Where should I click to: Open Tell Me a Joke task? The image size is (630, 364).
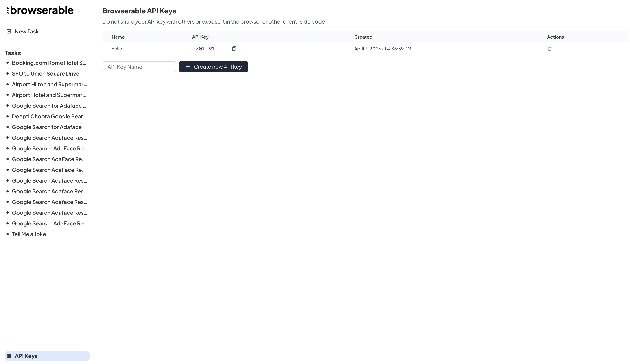(x=29, y=234)
